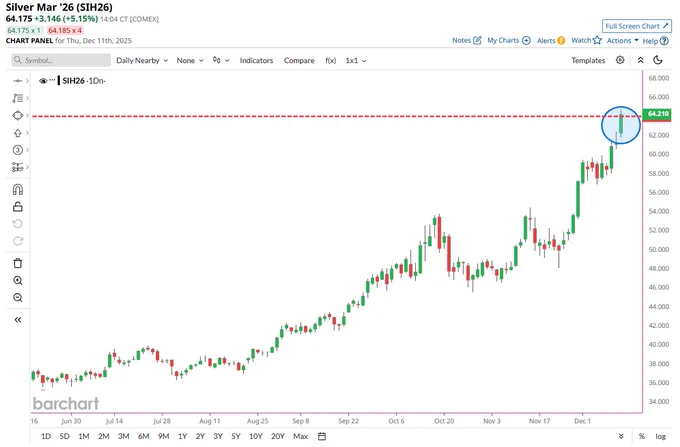Toggle percent scale mode
This screenshot has width=680, height=447.
(x=641, y=436)
